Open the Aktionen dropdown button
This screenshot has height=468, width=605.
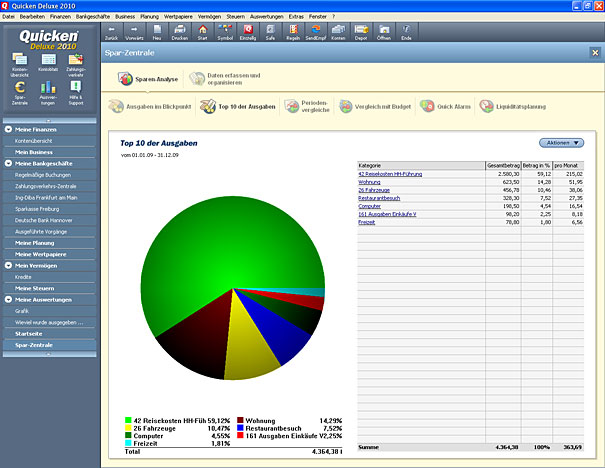(x=561, y=143)
